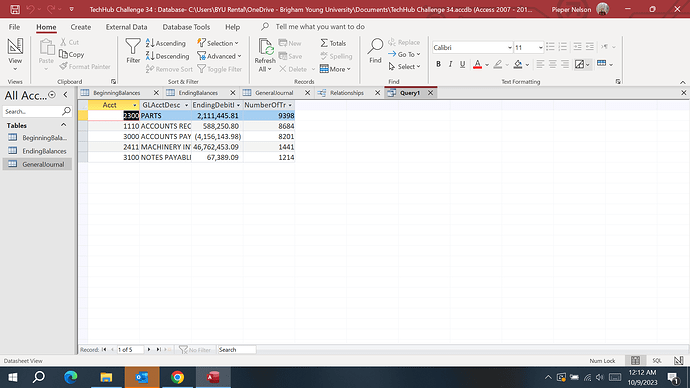Go to last record arrow
Image resolution: width=690 pixels, height=388 pixels.
tap(158, 350)
